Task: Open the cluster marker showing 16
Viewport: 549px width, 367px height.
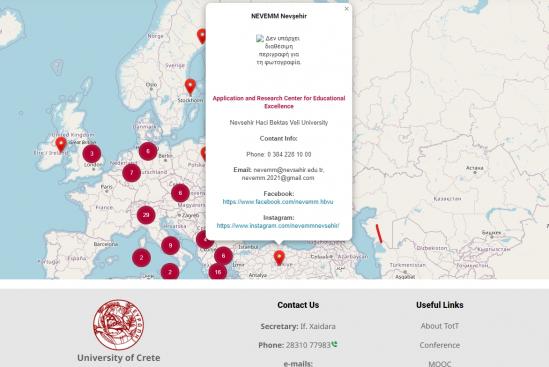Action: pyautogui.click(x=218, y=272)
